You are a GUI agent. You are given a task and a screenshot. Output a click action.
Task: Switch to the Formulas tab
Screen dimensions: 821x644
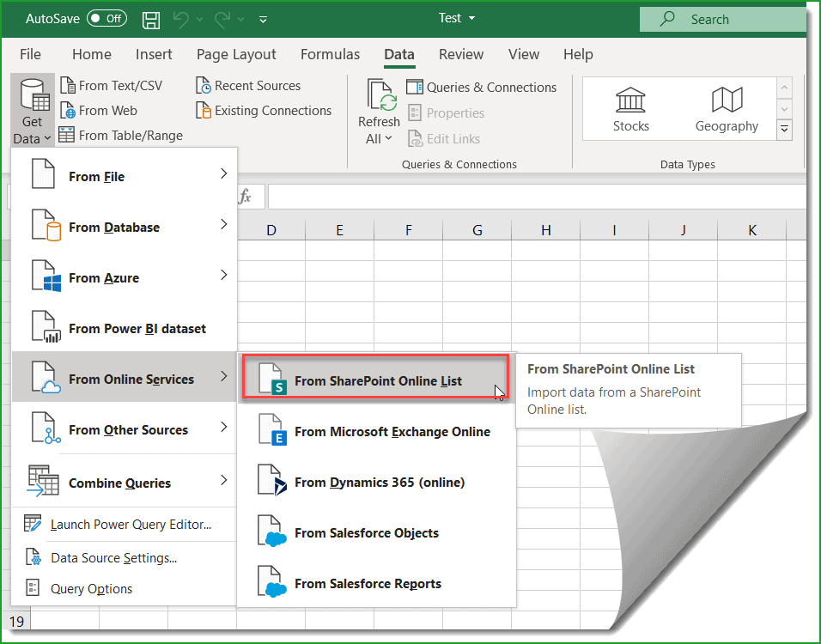pos(330,54)
